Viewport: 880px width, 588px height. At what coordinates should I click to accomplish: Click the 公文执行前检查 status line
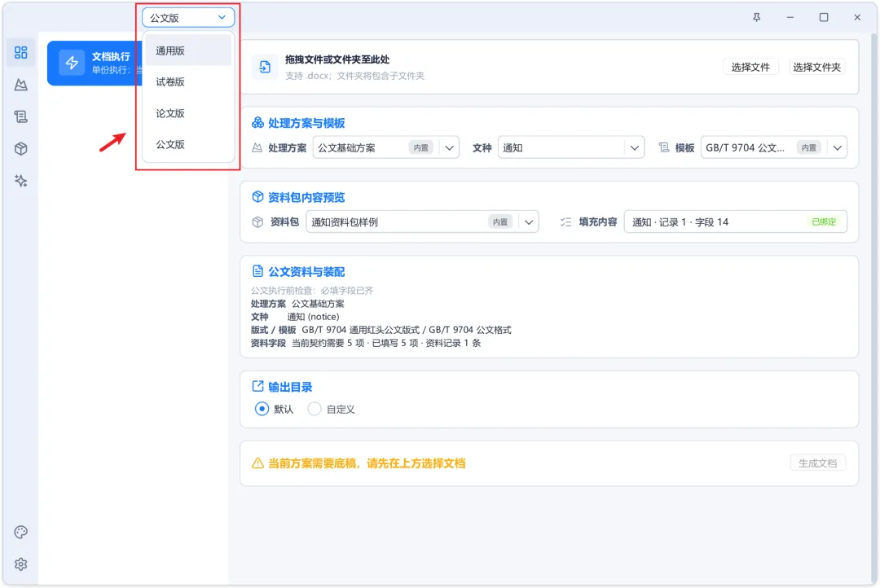(312, 291)
